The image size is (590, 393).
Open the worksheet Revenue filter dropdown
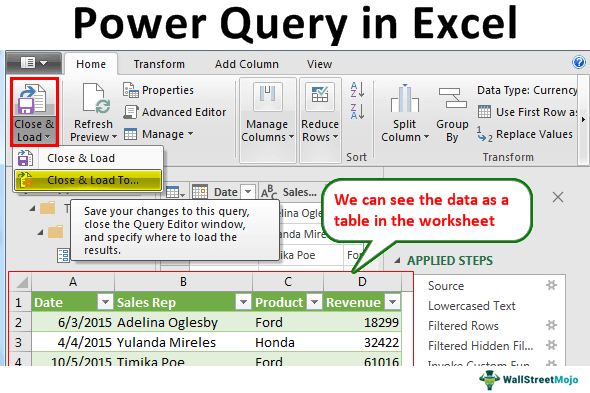[x=392, y=302]
